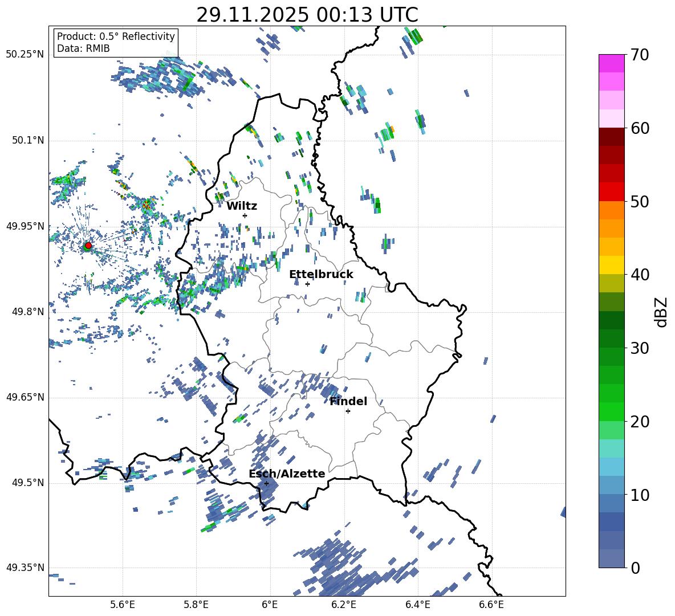The height and width of the screenshot is (616, 675).
Task: Pick the yellow colorbar segment near 40
Action: click(x=612, y=265)
